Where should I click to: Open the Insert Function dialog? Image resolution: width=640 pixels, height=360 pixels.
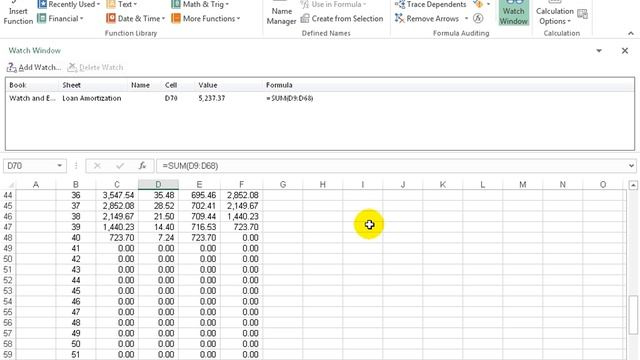[18, 13]
